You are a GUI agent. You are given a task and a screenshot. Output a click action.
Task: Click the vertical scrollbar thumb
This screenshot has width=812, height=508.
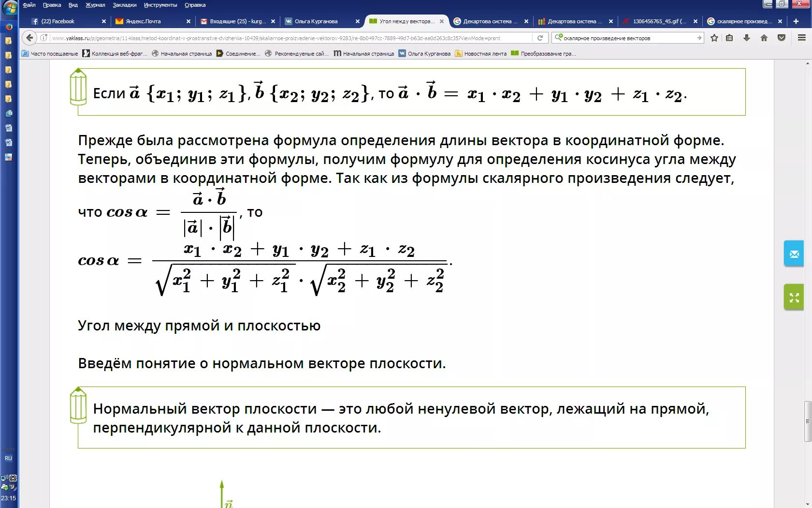point(808,421)
